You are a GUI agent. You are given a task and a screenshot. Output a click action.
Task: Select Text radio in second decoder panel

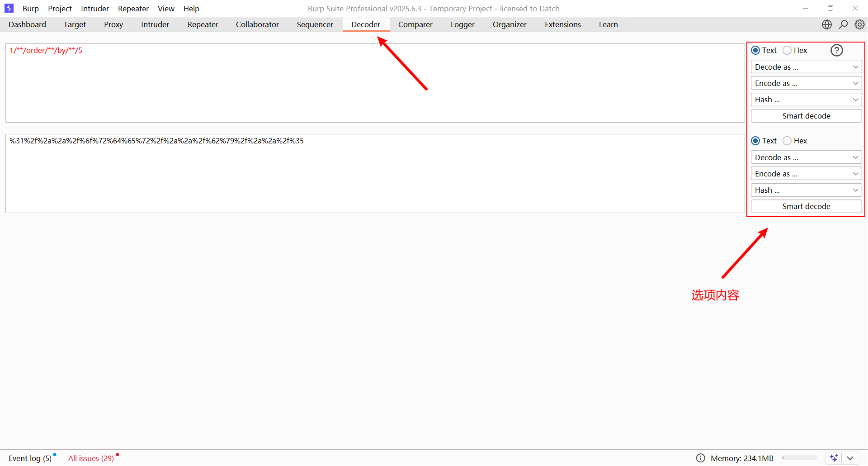[x=755, y=141]
